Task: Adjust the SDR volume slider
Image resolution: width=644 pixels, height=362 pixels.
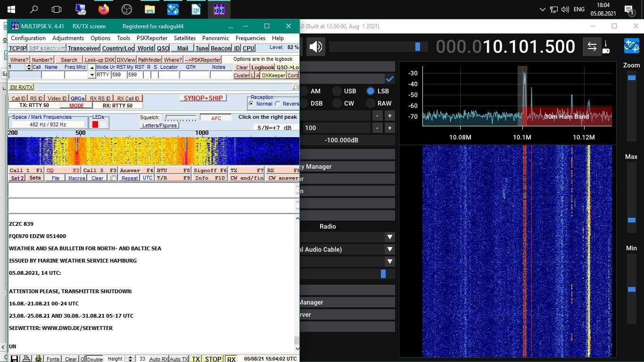Action: (417, 47)
